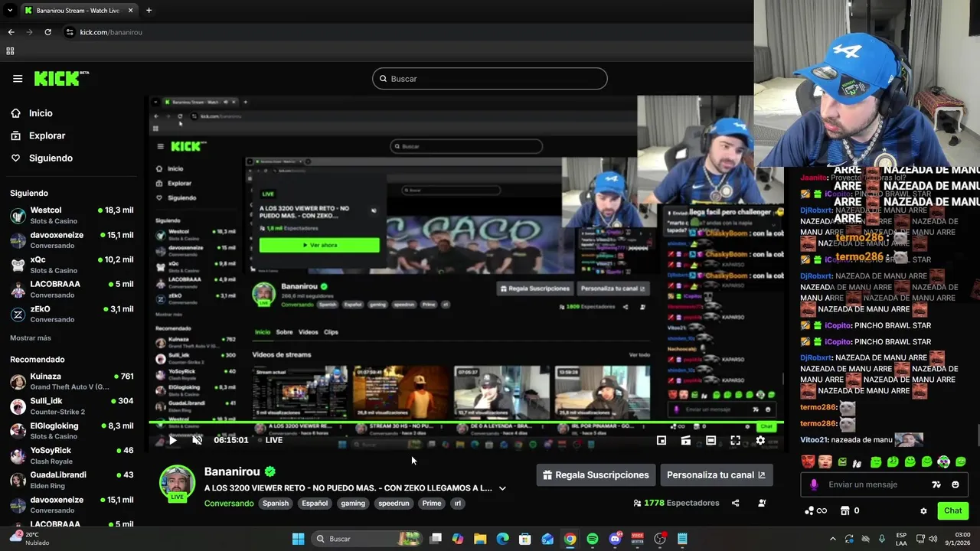Open Sulli_idk recommended channel
Screen dimensions: 980x551
click(x=72, y=406)
